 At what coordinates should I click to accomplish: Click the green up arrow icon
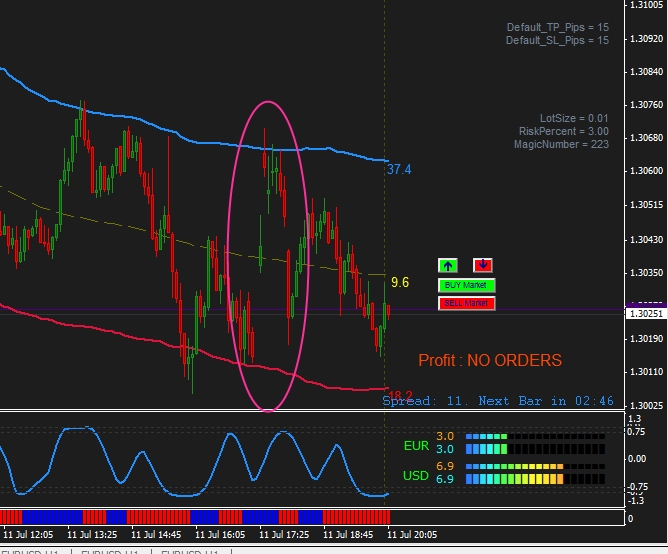[448, 265]
